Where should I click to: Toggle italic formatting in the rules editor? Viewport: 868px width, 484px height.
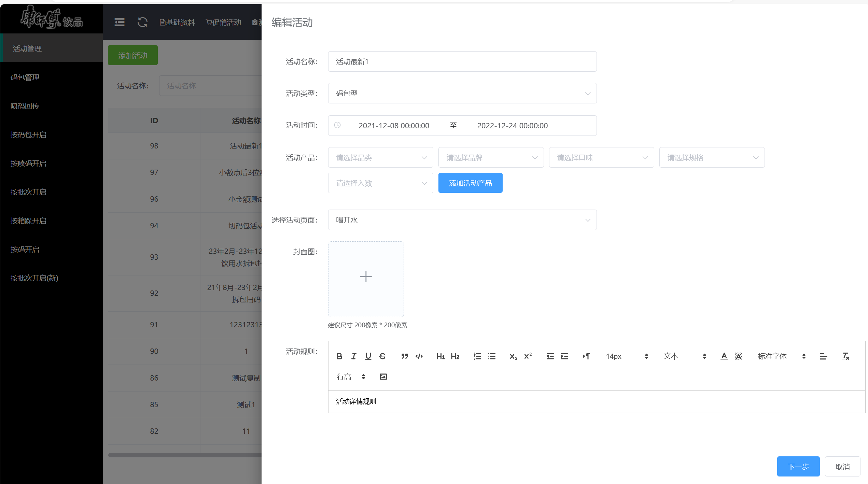pyautogui.click(x=354, y=356)
